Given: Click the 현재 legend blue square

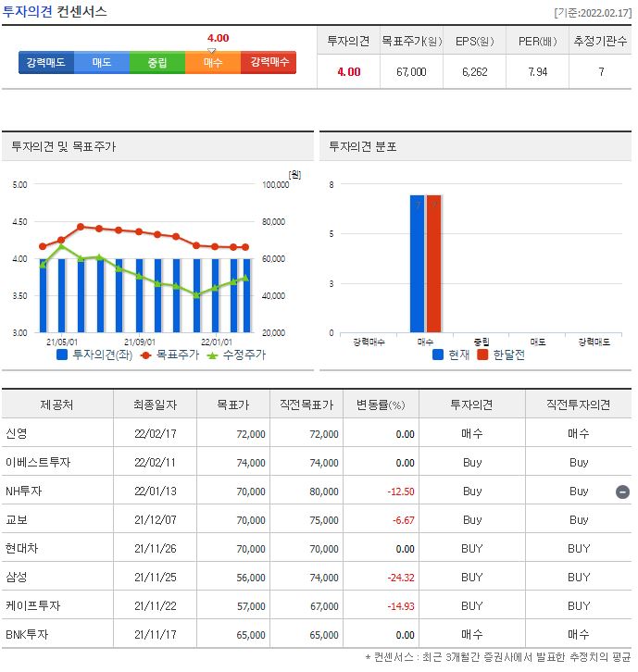Looking at the screenshot, I should pyautogui.click(x=438, y=355).
